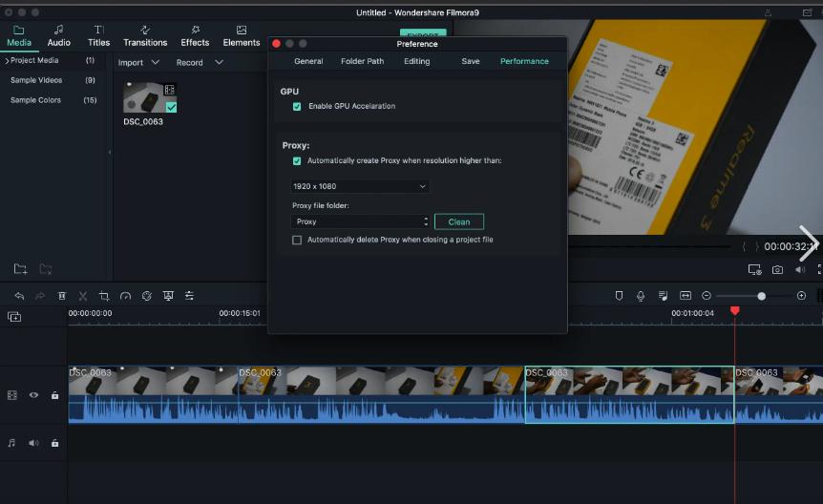Open the Color correction tool
Image resolution: width=823 pixels, height=504 pixels.
(x=147, y=296)
